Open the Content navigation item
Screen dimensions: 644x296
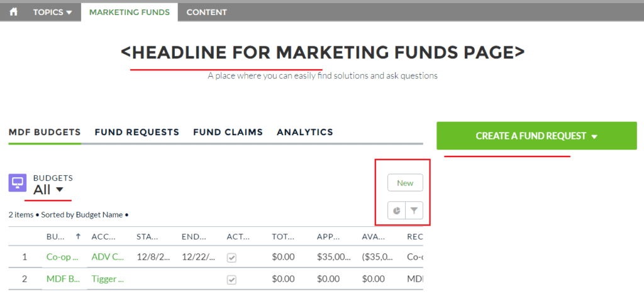click(x=206, y=13)
